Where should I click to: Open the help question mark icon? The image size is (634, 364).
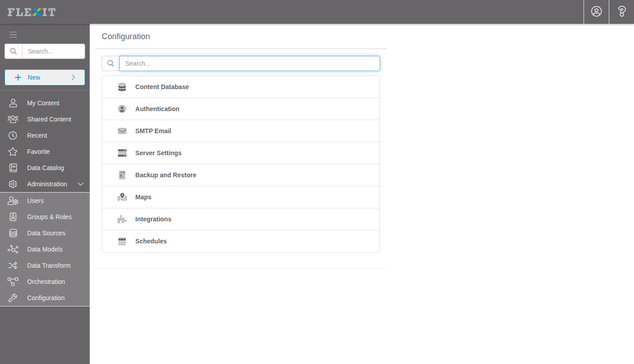pos(622,12)
